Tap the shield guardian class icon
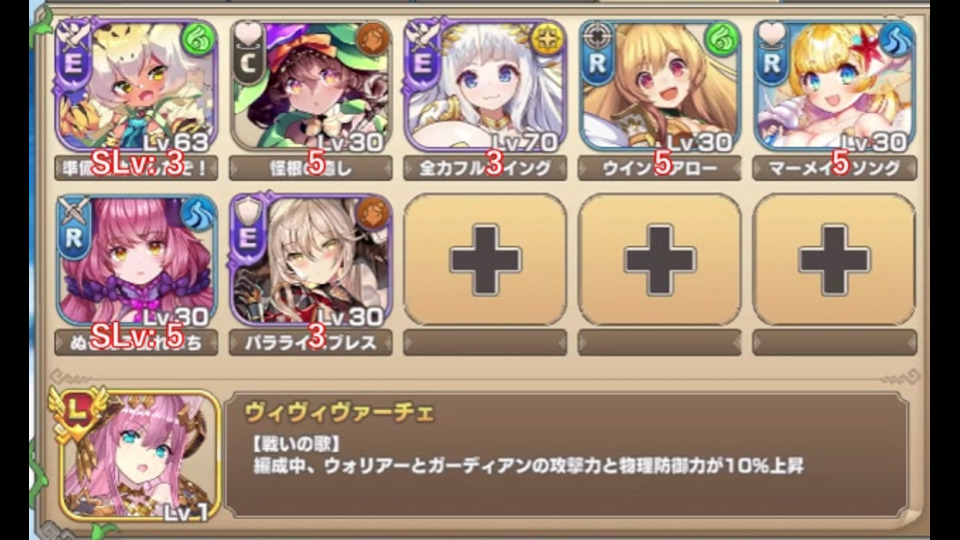Viewport: 960px width, 540px height. click(x=248, y=211)
